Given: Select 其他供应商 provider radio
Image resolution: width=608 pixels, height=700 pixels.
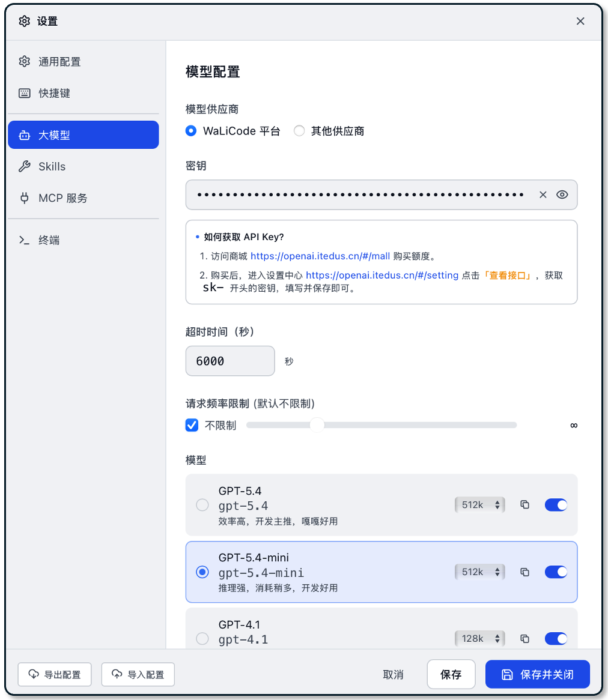Looking at the screenshot, I should (299, 131).
